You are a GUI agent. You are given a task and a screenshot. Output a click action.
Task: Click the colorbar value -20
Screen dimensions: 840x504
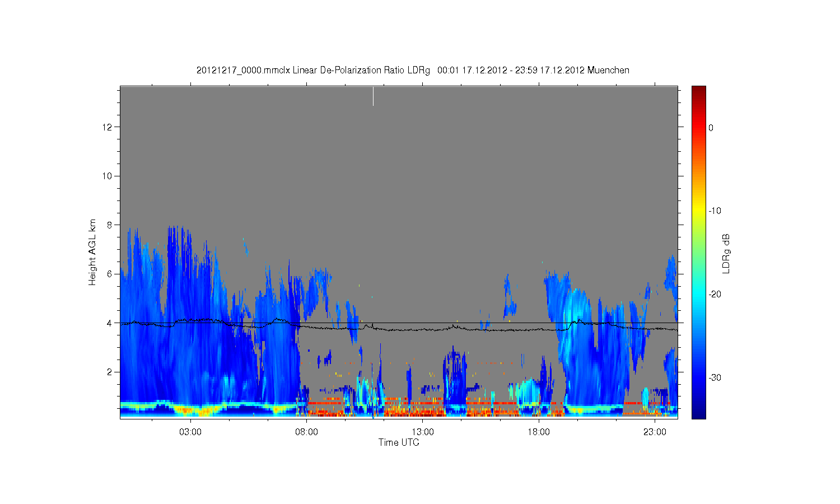point(715,295)
